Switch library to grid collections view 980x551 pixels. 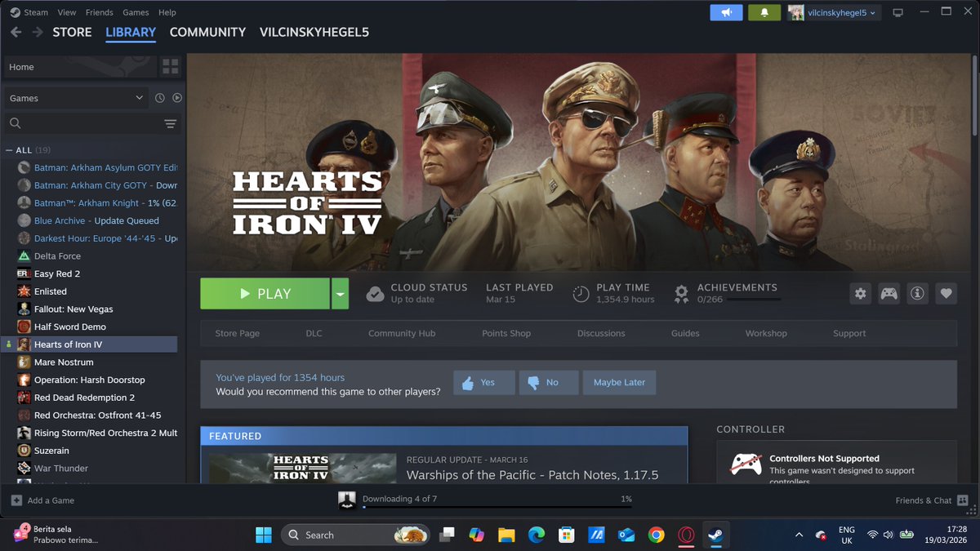170,67
